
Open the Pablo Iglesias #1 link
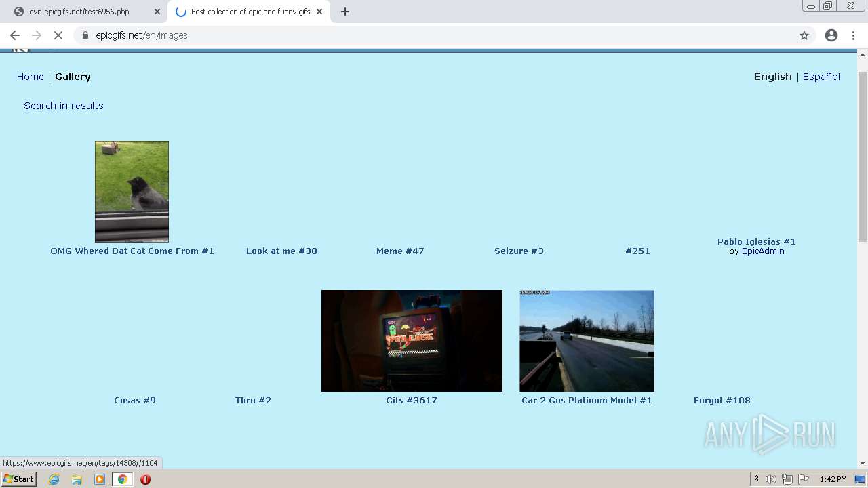click(757, 242)
